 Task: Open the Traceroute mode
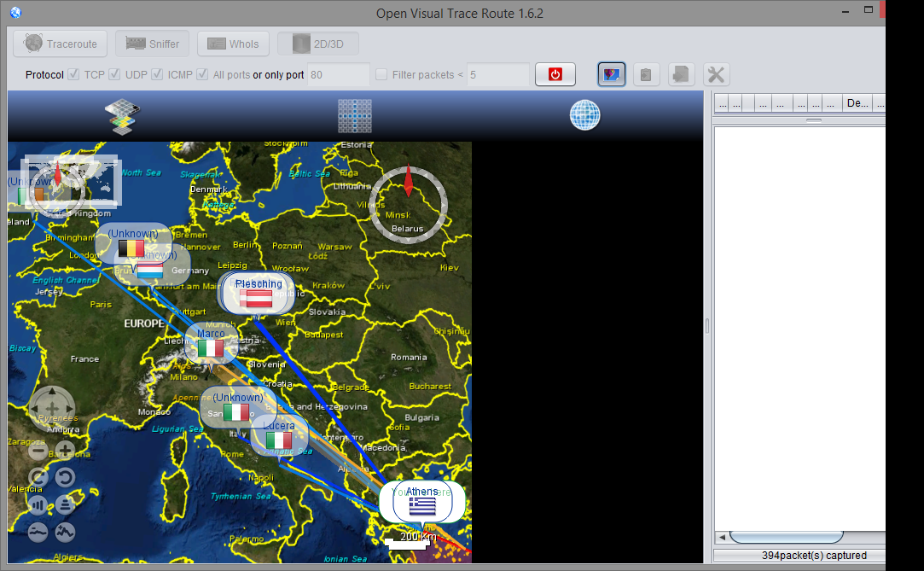tap(60, 44)
